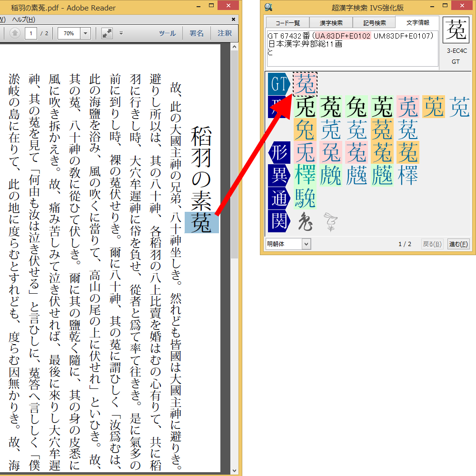476x476 pixels.
Task: Click the previous page up-arrow icon
Action: 15,33
